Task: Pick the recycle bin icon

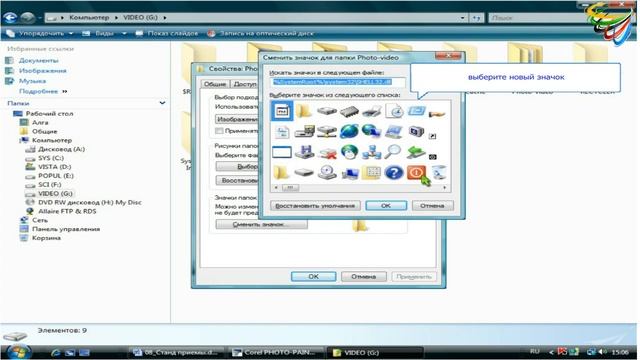Action: point(438,173)
